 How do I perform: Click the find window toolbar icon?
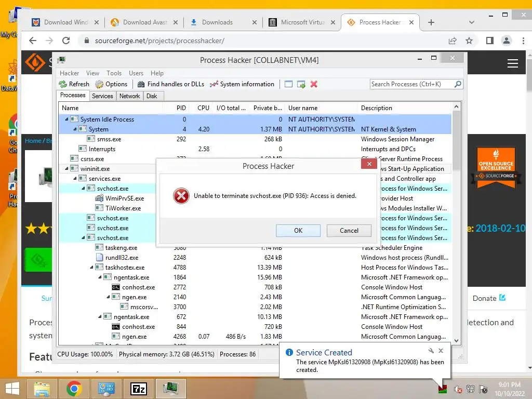pos(288,84)
